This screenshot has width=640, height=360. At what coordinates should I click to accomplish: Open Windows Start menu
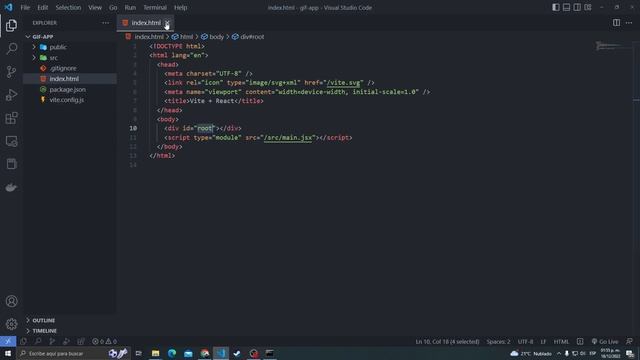coord(8,353)
